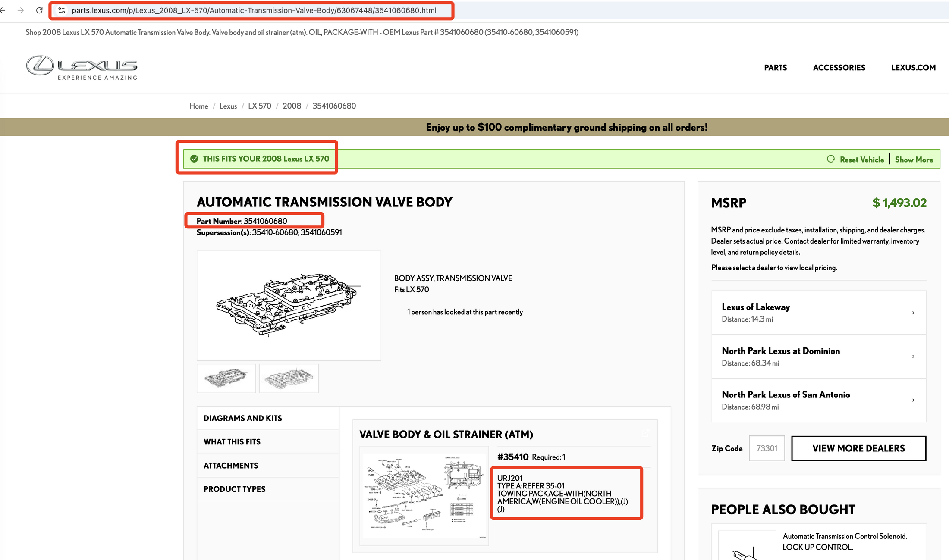
Task: Click the browser address bar URL
Action: coord(254,10)
